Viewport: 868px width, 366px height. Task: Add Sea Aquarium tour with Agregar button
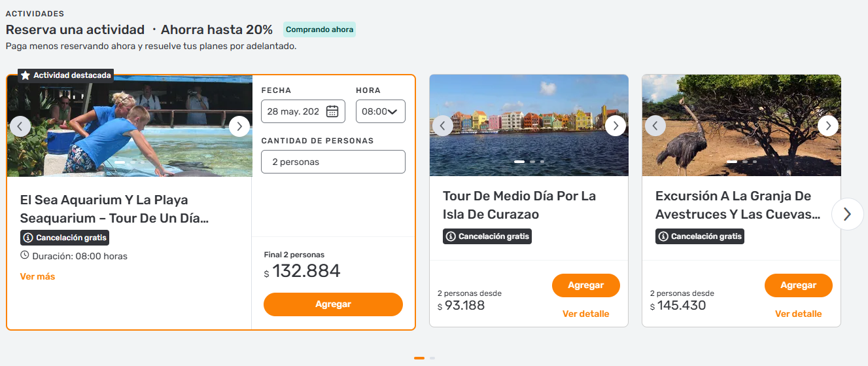point(333,304)
